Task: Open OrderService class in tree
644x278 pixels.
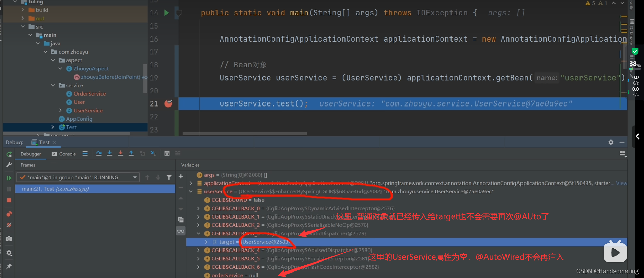Action: (90, 94)
